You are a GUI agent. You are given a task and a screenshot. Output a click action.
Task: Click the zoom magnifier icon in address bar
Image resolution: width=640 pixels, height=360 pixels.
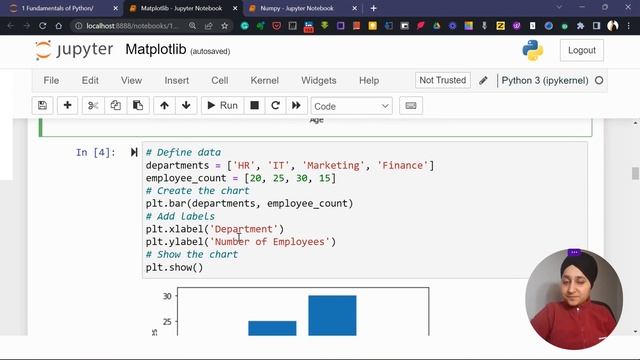192,26
